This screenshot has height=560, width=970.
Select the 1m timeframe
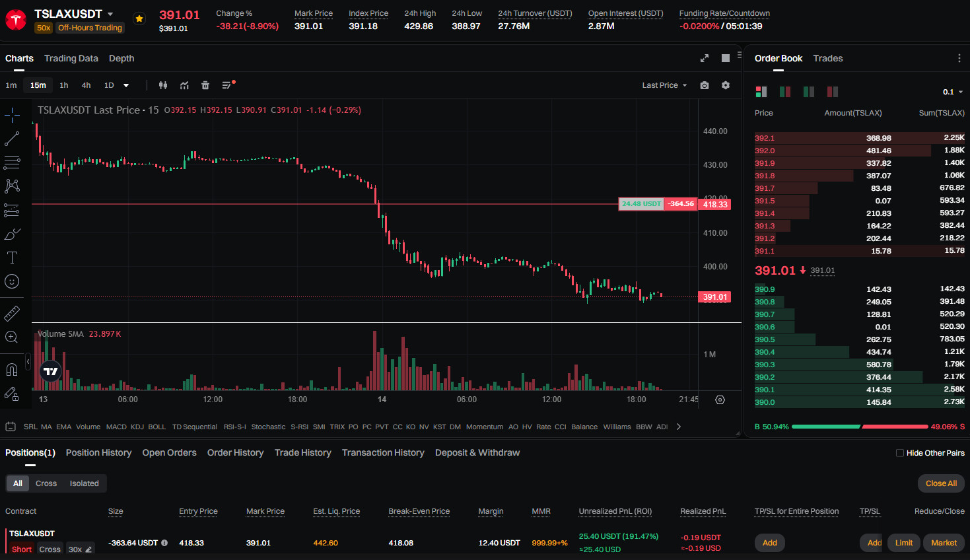pyautogui.click(x=11, y=85)
